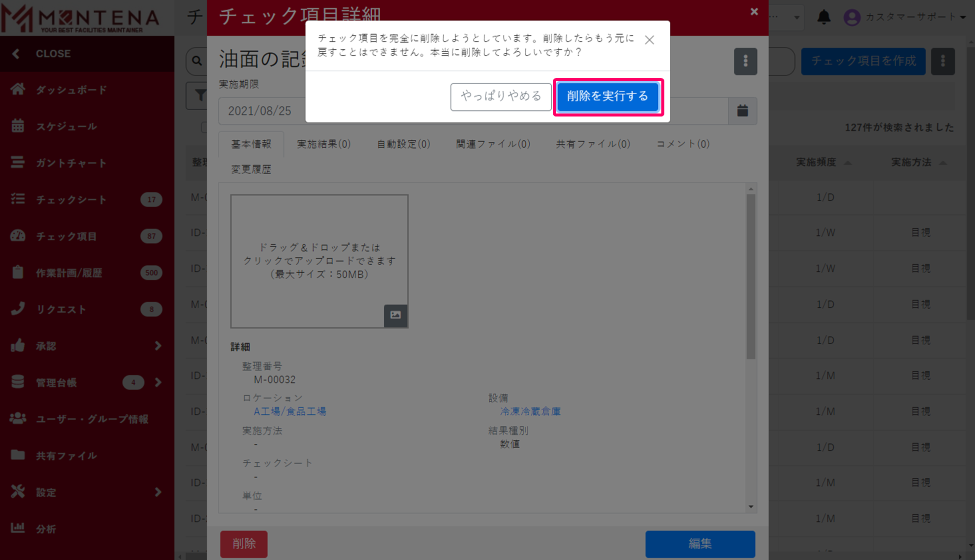975x560 pixels.
Task: Open the A工場/食品工場 location link
Action: 290,411
